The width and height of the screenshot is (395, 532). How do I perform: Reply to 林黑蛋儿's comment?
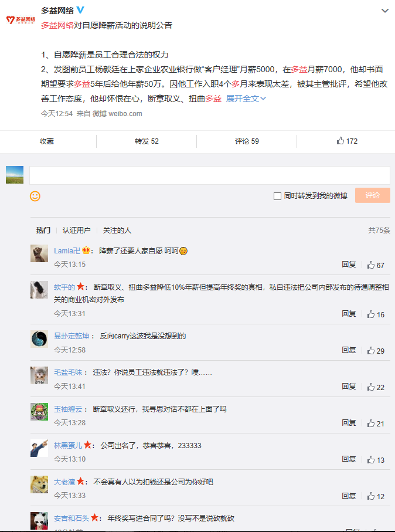pyautogui.click(x=349, y=459)
